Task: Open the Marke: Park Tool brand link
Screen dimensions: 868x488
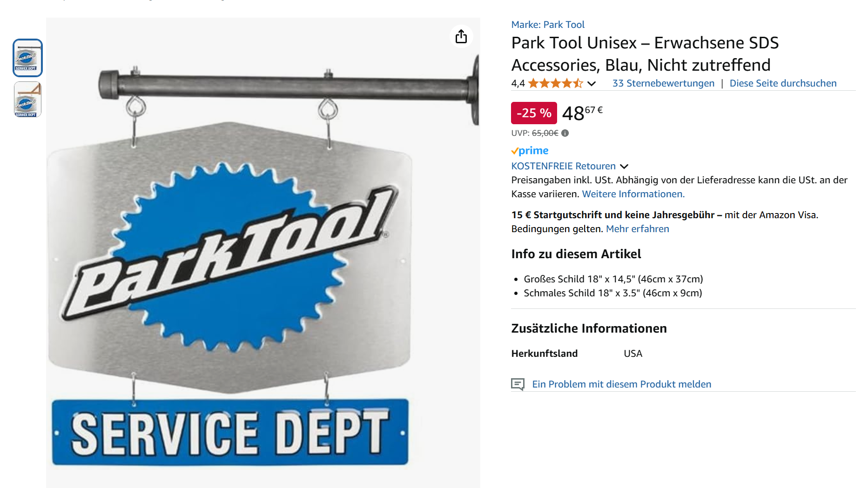Action: [547, 25]
